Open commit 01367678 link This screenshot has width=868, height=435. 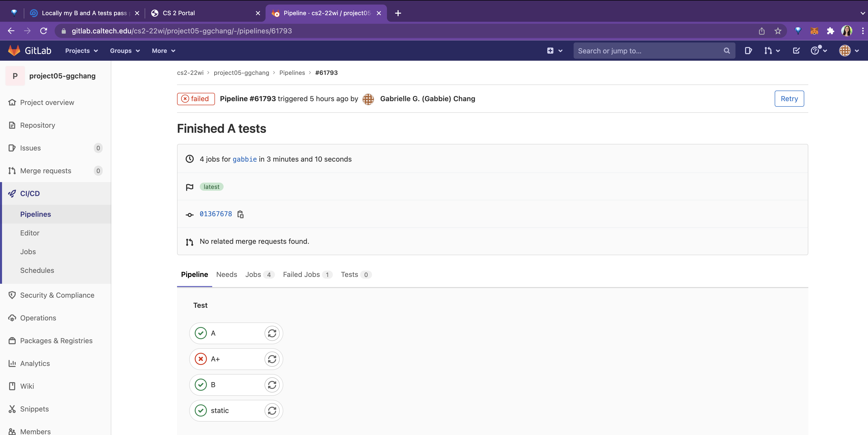point(216,214)
